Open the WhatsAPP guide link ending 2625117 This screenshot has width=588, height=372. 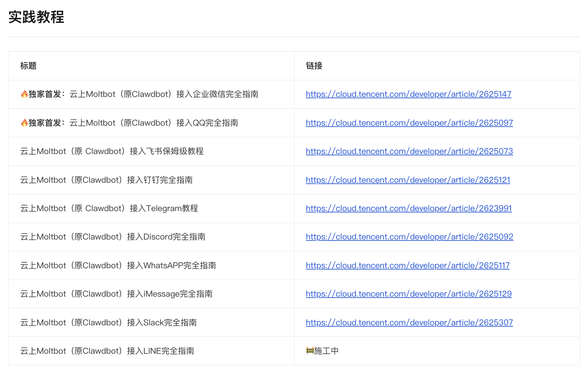click(x=407, y=266)
